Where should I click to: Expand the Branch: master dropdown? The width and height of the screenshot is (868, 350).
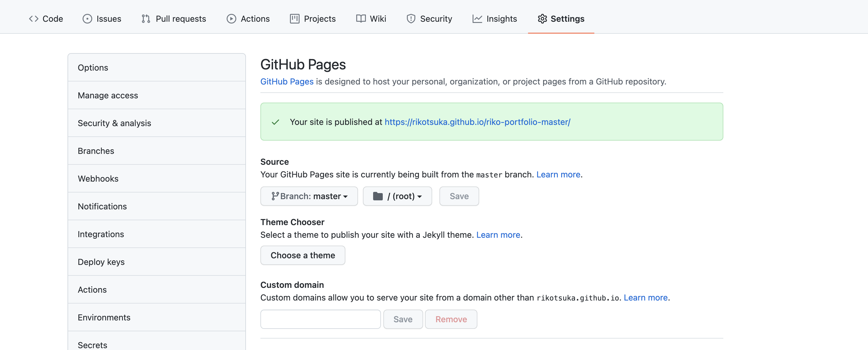[x=309, y=196]
